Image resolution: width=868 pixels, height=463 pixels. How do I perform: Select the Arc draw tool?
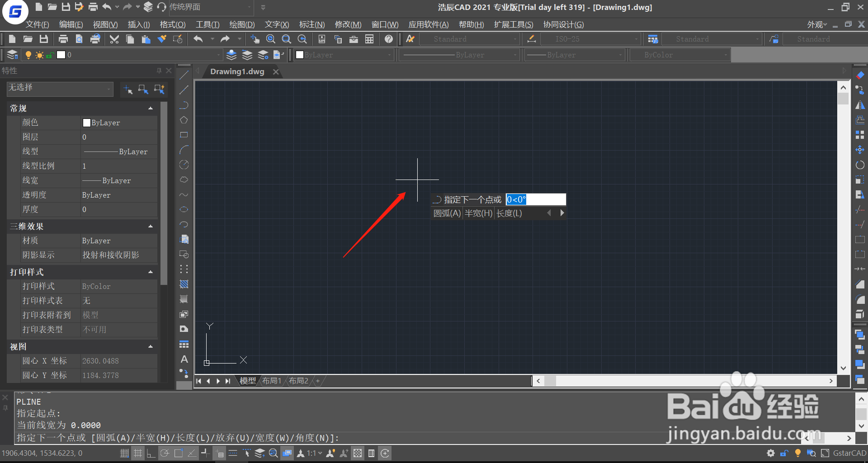(x=184, y=150)
